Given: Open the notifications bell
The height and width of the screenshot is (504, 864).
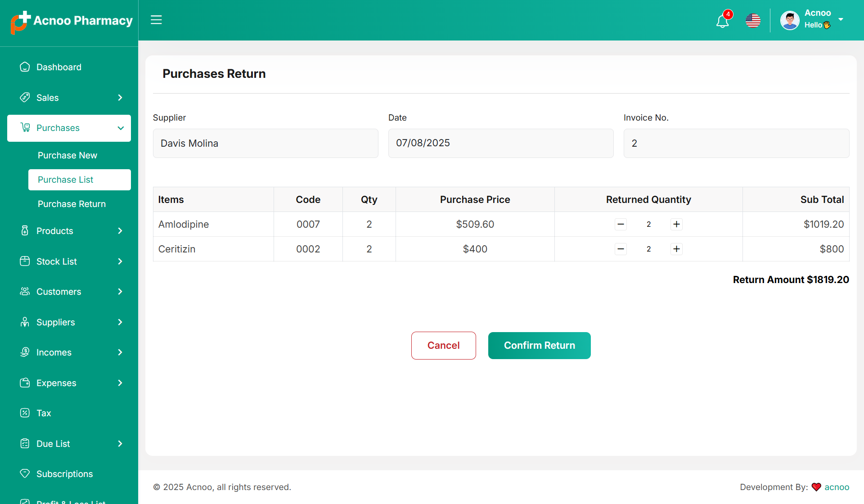Looking at the screenshot, I should point(722,21).
